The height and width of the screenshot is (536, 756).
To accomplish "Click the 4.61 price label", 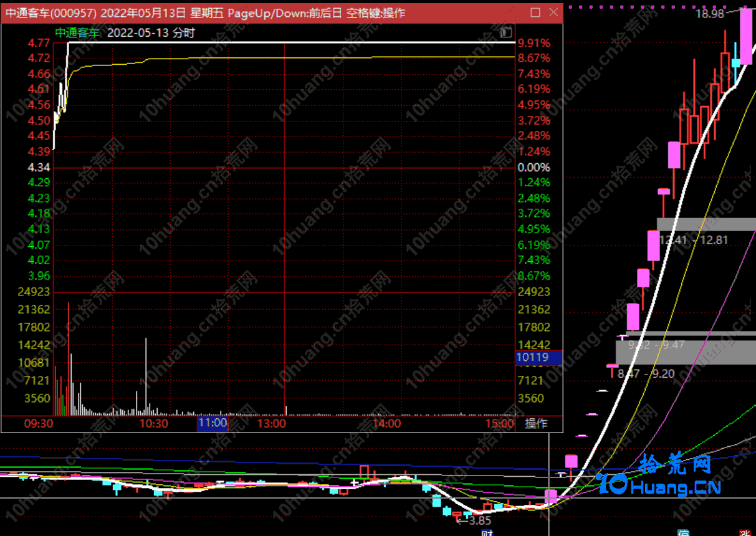I will (x=39, y=89).
